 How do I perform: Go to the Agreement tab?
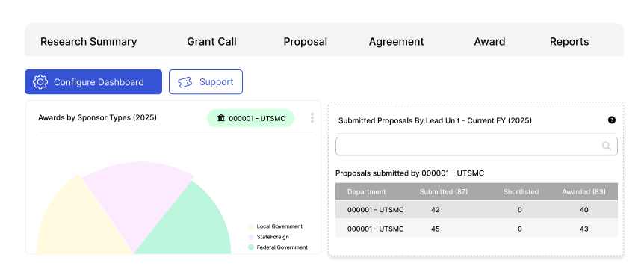pos(397,42)
